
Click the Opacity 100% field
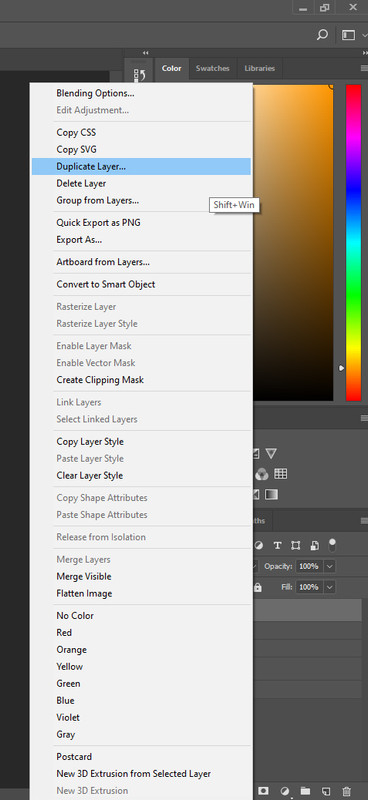point(309,566)
